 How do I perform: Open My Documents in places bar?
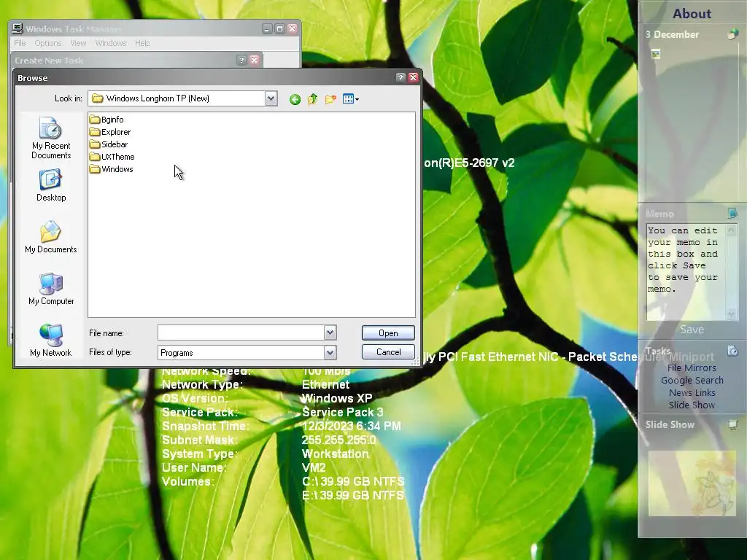tap(51, 237)
